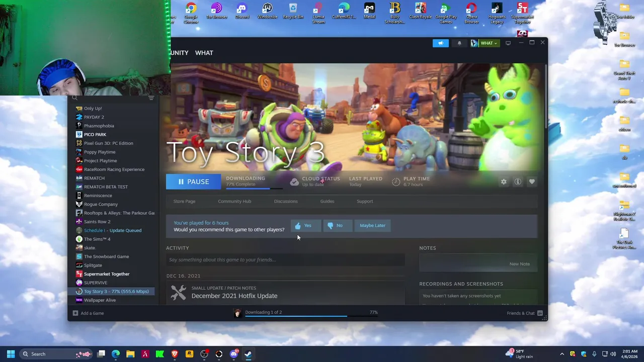
Task: Add Toy Story 3 to favorites heart
Action: point(532,182)
